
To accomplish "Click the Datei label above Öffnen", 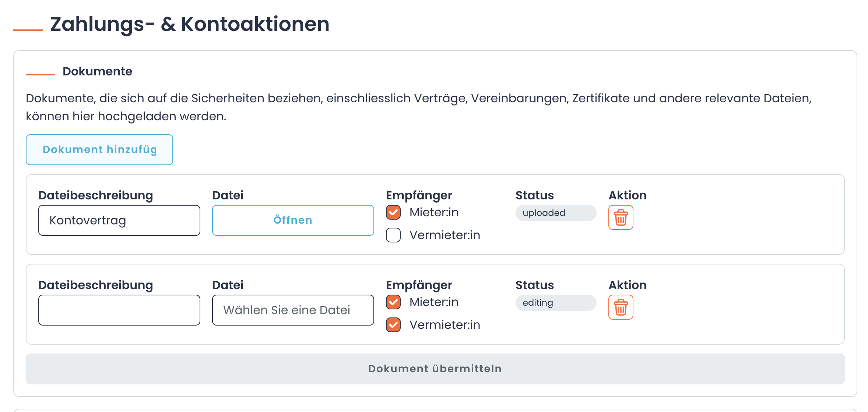I will click(x=228, y=195).
